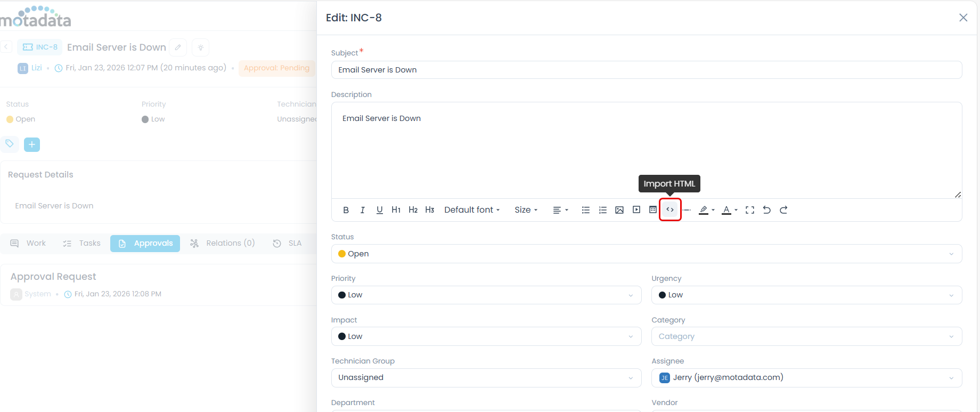Click the clock icon beside 12:08 PM
This screenshot has height=412, width=980.
point(68,294)
